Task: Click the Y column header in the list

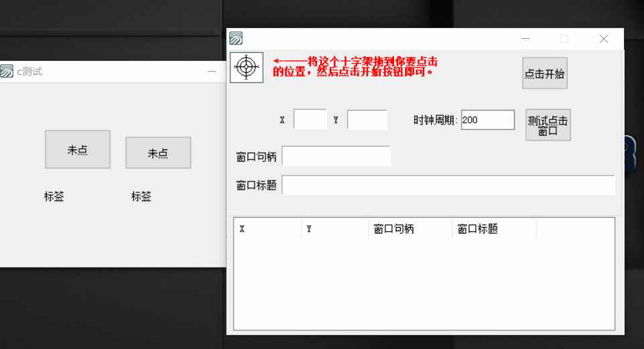Action: [x=335, y=228]
